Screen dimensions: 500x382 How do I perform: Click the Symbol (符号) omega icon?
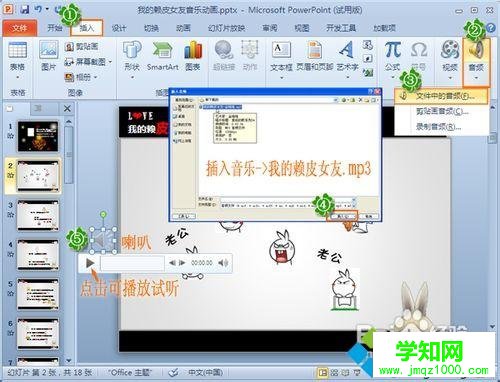(419, 50)
